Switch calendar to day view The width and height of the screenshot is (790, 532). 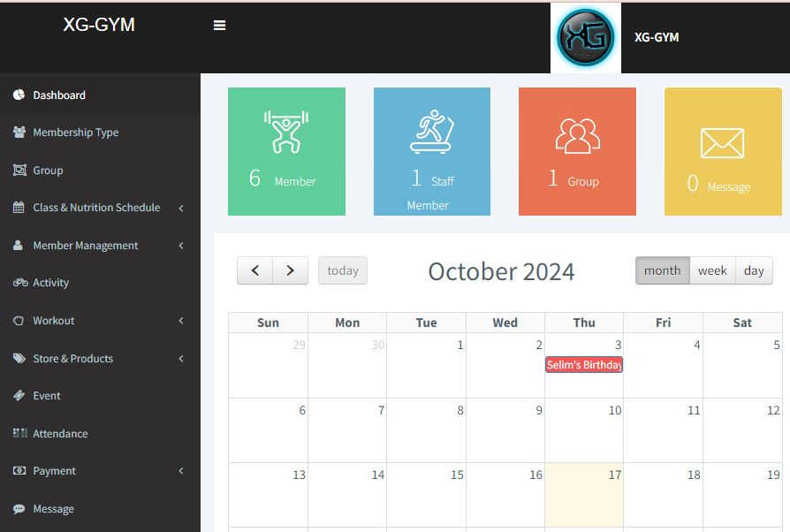coord(754,270)
